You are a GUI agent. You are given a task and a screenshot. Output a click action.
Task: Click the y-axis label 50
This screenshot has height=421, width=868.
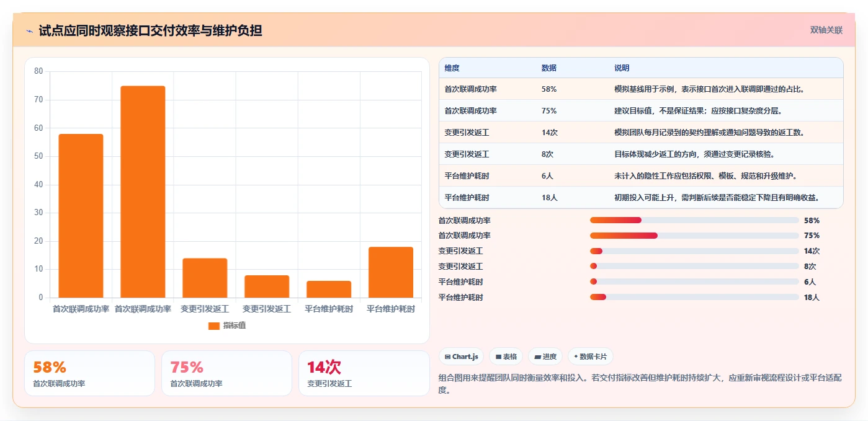[38, 156]
